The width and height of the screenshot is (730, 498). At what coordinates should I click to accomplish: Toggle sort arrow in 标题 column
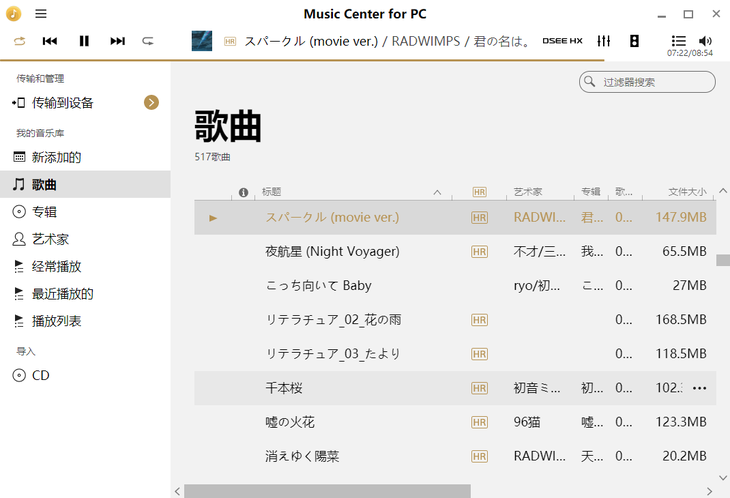pos(437,192)
